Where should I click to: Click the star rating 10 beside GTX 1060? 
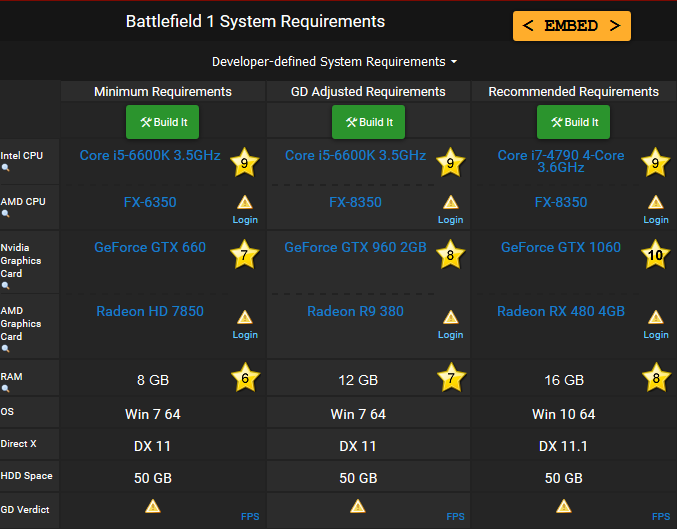coord(655,255)
